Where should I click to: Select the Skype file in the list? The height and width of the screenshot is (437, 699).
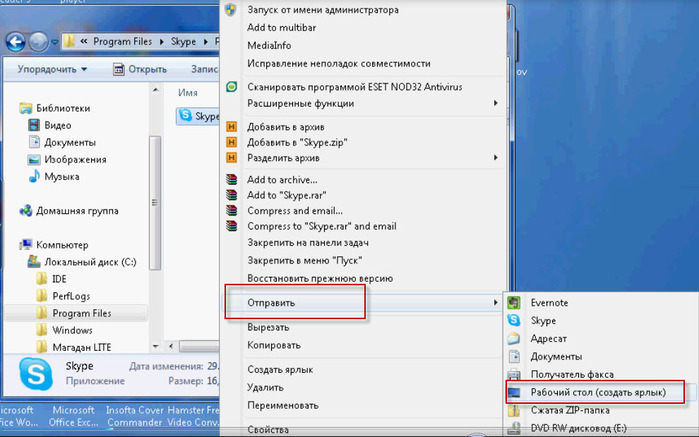click(198, 116)
